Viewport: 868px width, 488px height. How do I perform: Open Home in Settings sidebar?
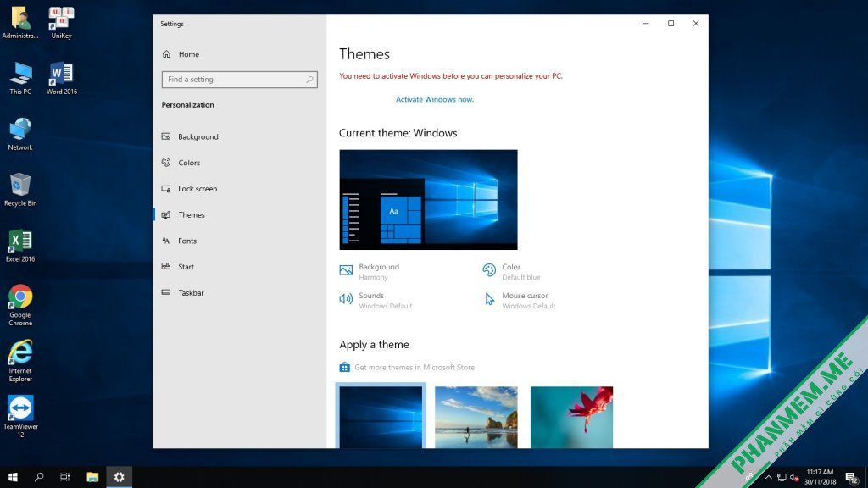(x=181, y=54)
